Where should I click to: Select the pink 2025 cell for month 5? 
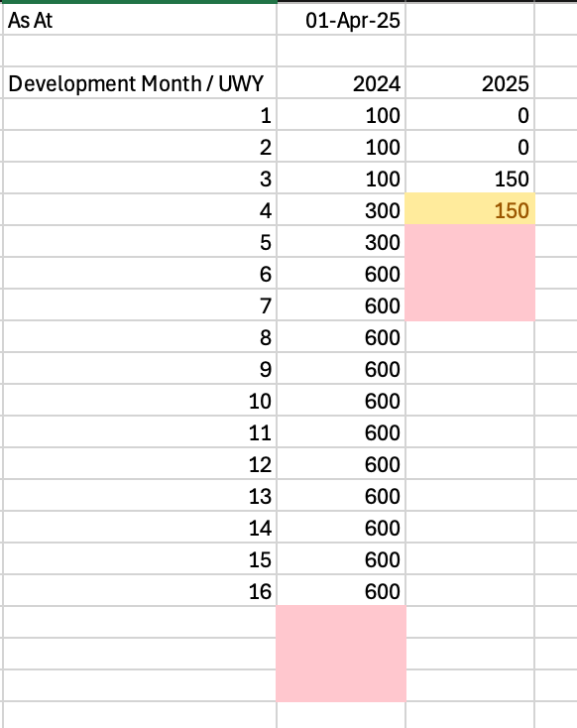(x=470, y=241)
